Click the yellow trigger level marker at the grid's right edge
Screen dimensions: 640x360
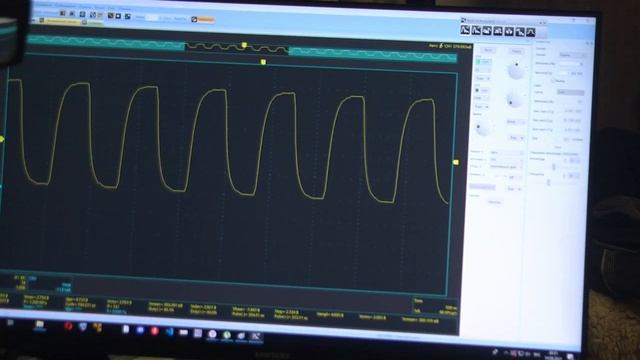click(456, 162)
